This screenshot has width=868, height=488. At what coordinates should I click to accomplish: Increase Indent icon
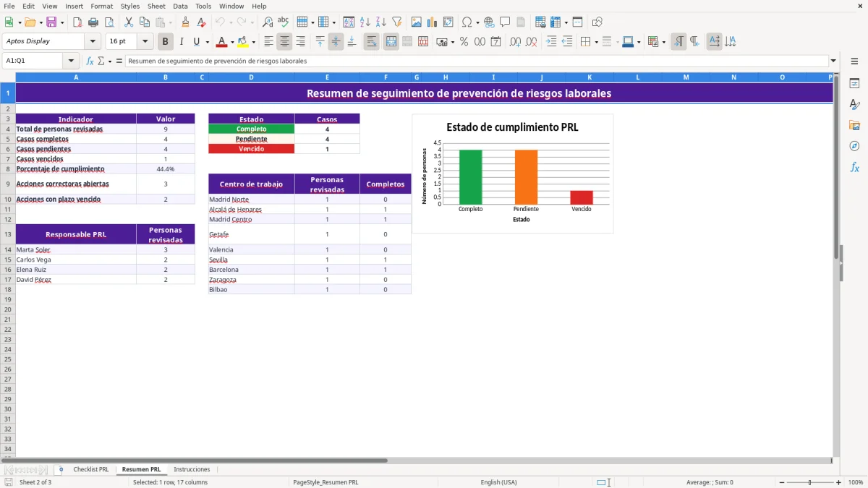tap(551, 42)
